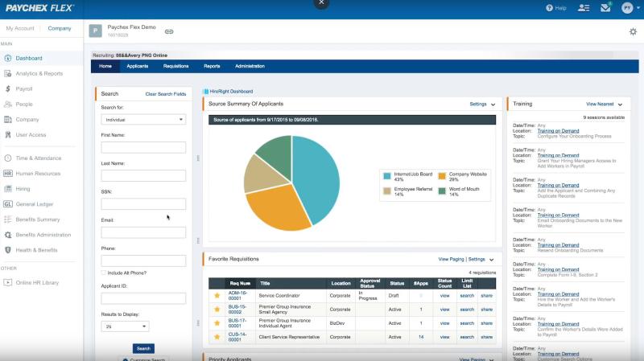The width and height of the screenshot is (644, 361).
Task: Click the SSN input field
Action: (x=143, y=204)
